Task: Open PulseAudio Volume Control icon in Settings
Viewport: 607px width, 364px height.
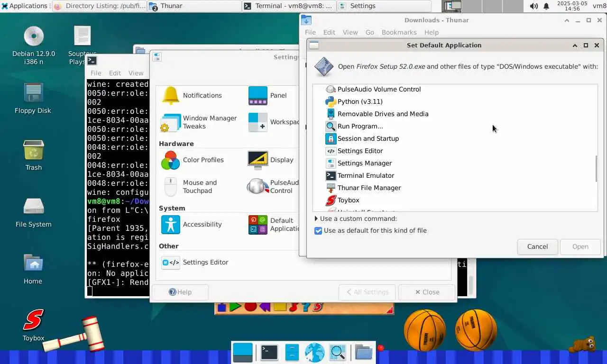Action: click(258, 186)
